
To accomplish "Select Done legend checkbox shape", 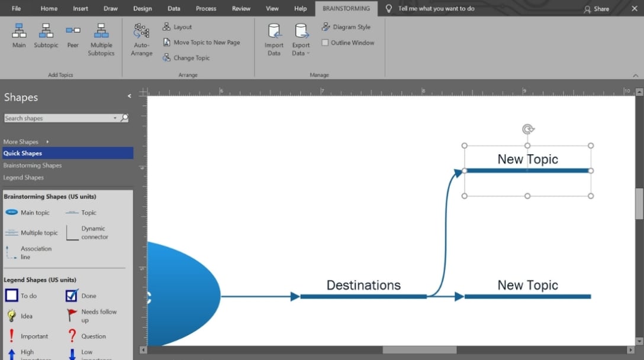I will click(81, 296).
